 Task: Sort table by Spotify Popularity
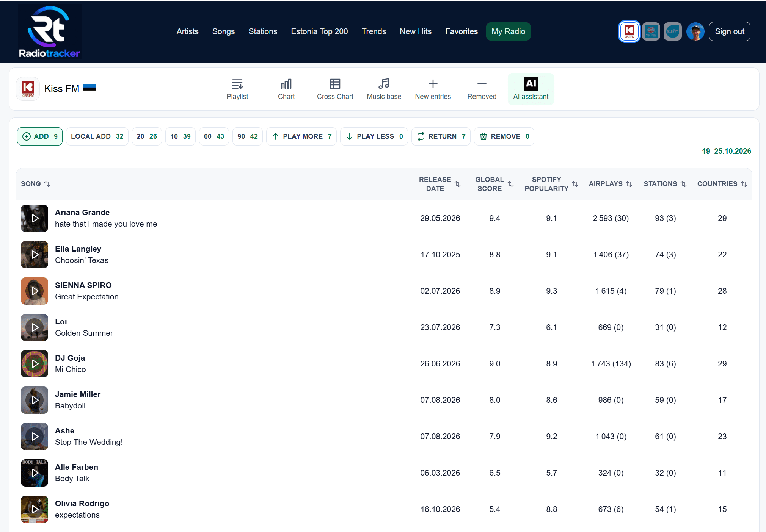pos(551,184)
